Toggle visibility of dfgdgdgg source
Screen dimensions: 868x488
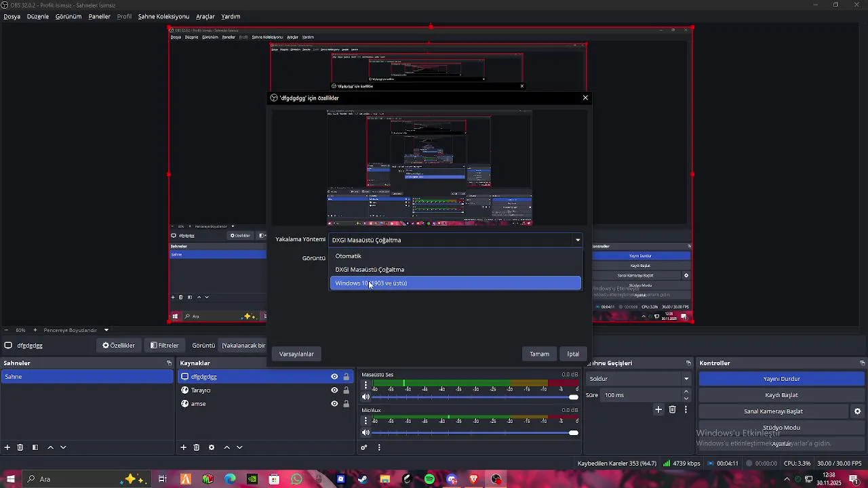pyautogui.click(x=334, y=377)
